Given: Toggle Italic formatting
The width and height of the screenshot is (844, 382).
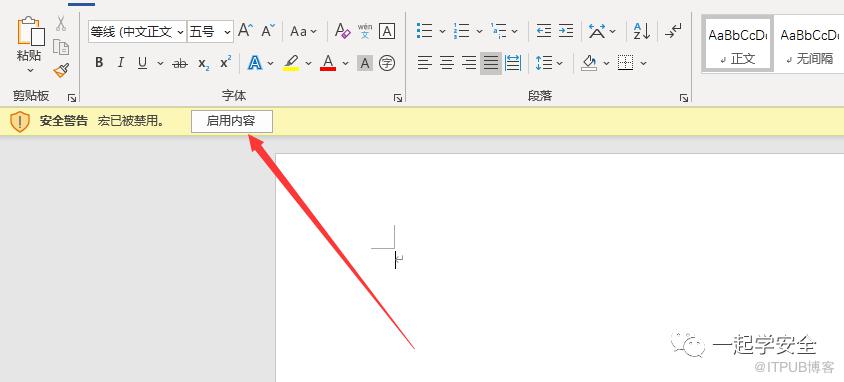Looking at the screenshot, I should 121,63.
